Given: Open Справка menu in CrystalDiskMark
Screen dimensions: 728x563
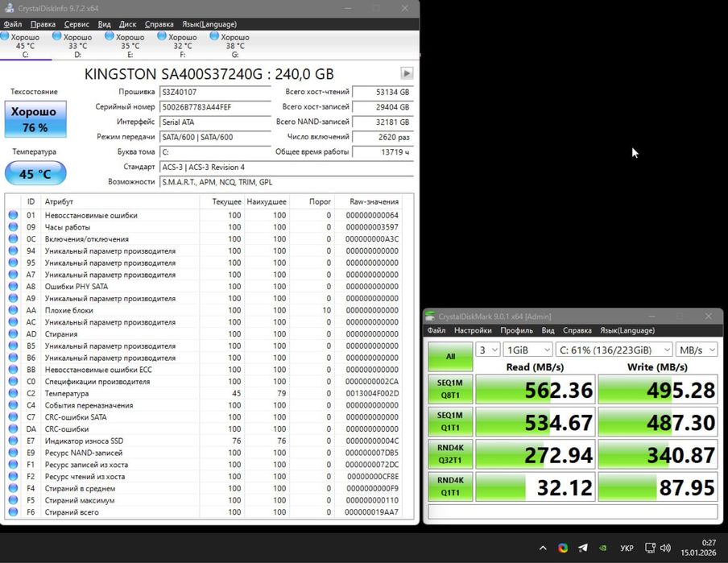Looking at the screenshot, I should 577,330.
